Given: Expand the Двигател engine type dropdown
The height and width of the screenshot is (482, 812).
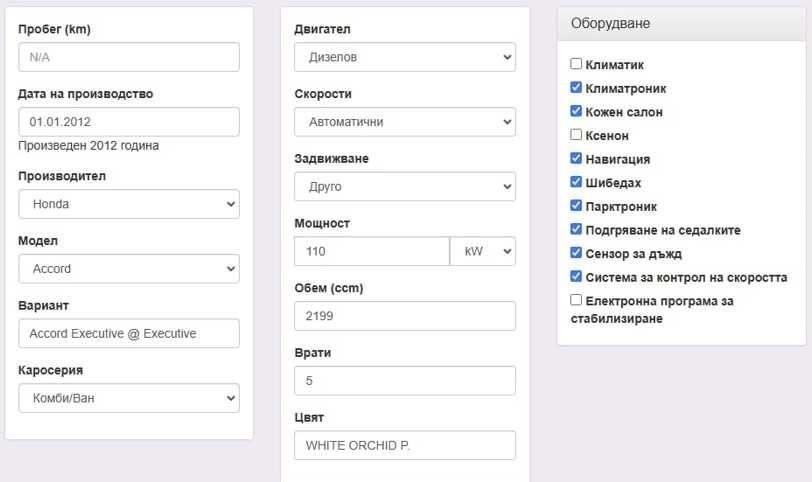Looking at the screenshot, I should pyautogui.click(x=405, y=57).
